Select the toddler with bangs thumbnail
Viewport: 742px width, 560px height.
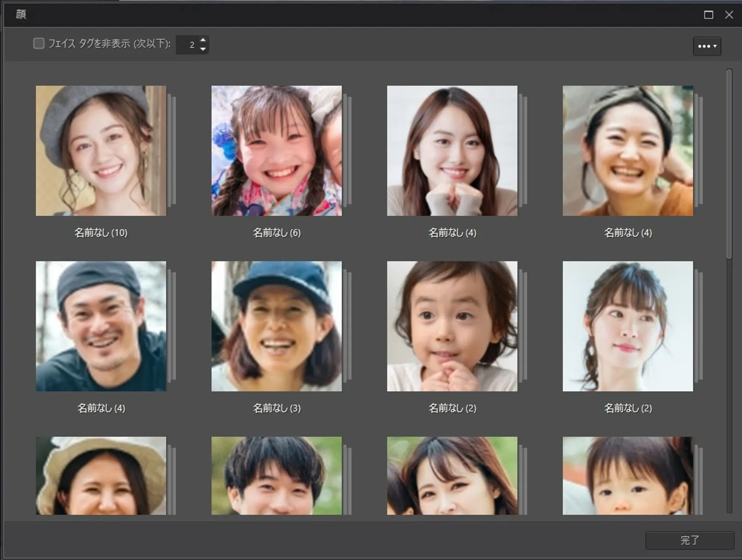pos(628,476)
